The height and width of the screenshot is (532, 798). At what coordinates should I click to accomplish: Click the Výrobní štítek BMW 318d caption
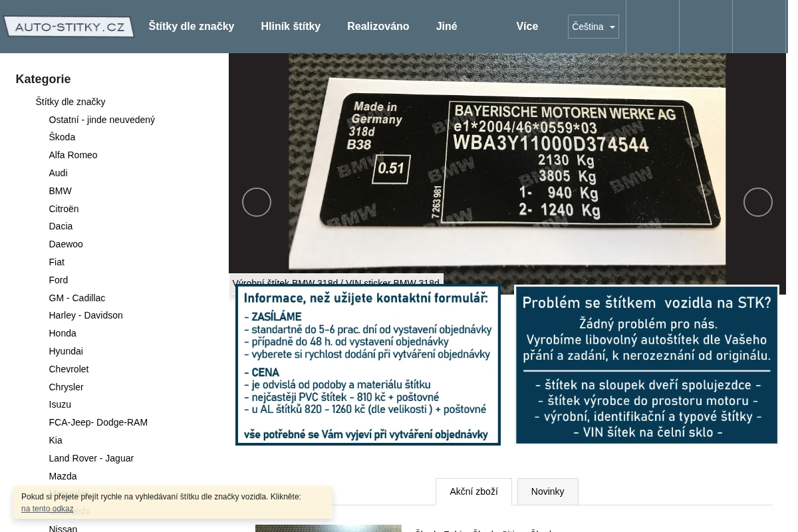(336, 283)
